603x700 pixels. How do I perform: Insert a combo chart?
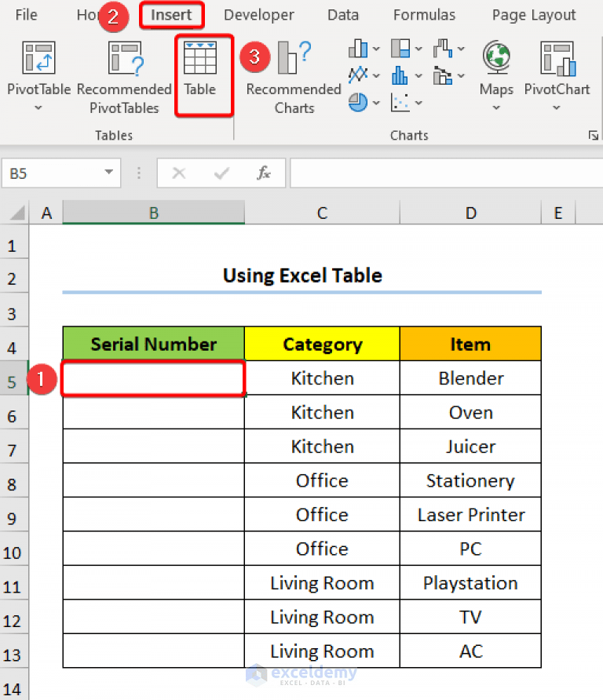click(x=443, y=75)
